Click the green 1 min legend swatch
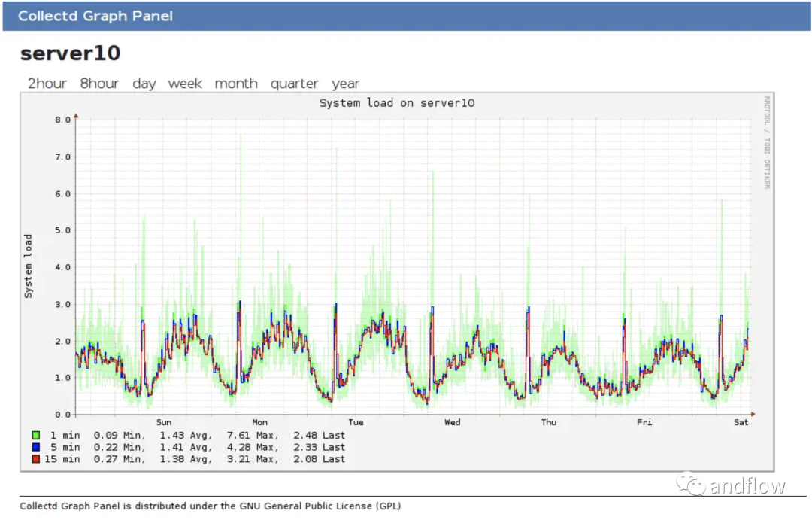Screen dimensions: 812x520 click(x=35, y=436)
